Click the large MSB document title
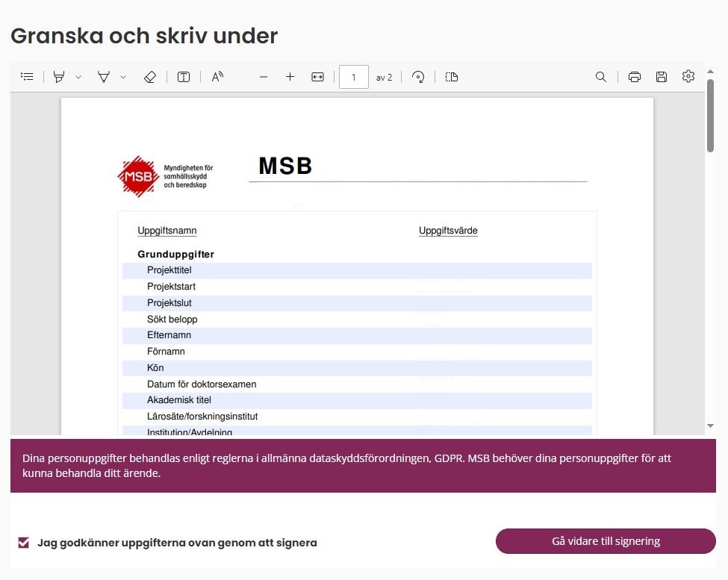The image size is (728, 580). [285, 166]
